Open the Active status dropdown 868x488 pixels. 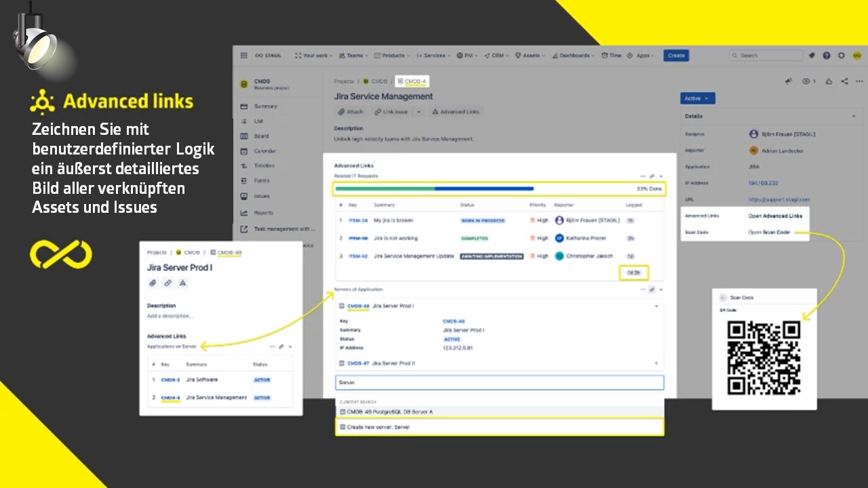coord(697,98)
